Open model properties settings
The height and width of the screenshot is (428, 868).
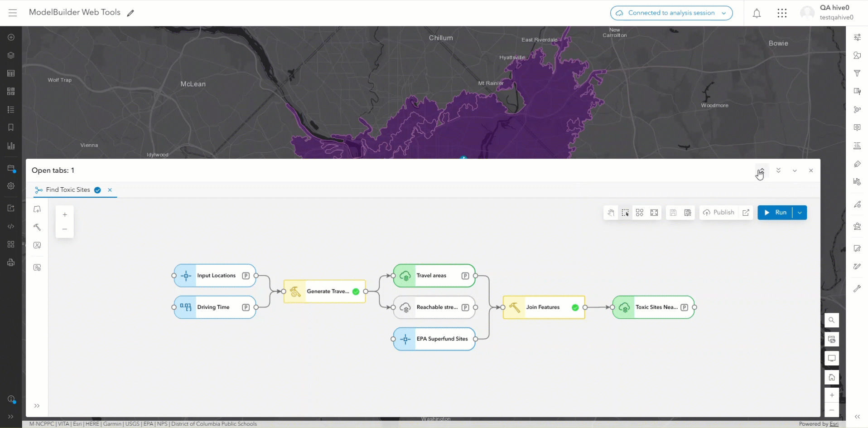click(37, 267)
